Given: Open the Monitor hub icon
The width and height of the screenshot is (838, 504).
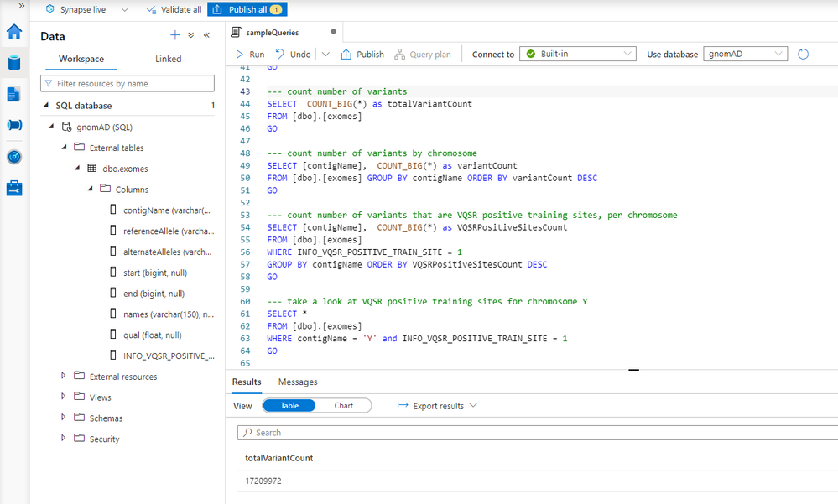Looking at the screenshot, I should click(x=14, y=157).
